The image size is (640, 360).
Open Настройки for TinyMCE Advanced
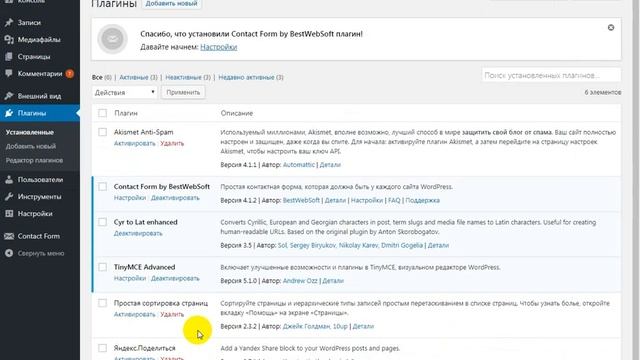pyautogui.click(x=130, y=278)
